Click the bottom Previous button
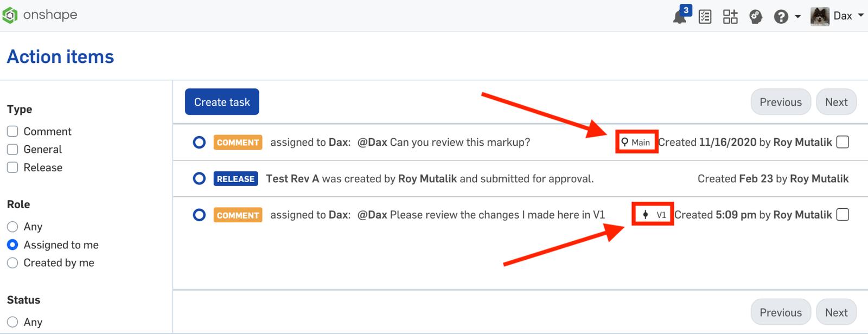Viewport: 868px width, 334px height. pyautogui.click(x=780, y=312)
